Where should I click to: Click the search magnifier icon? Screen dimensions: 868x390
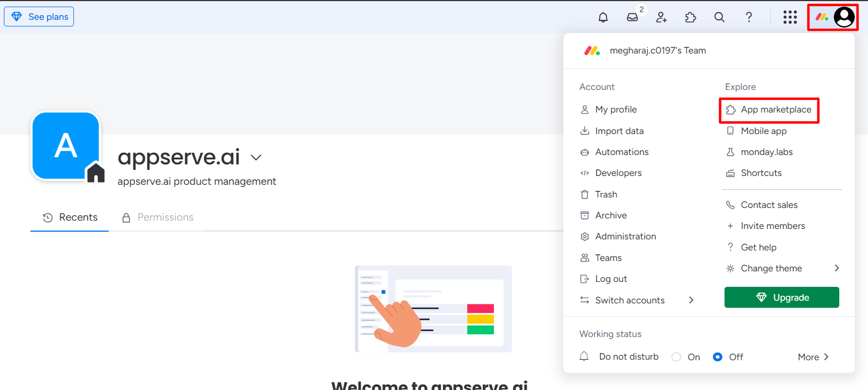click(x=720, y=17)
